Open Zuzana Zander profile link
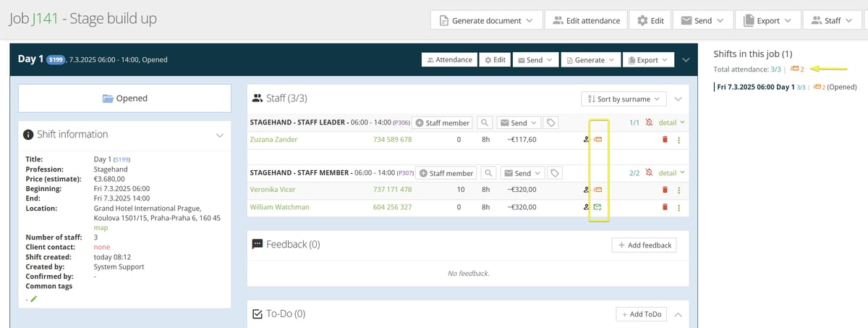This screenshot has width=868, height=328. [x=273, y=139]
